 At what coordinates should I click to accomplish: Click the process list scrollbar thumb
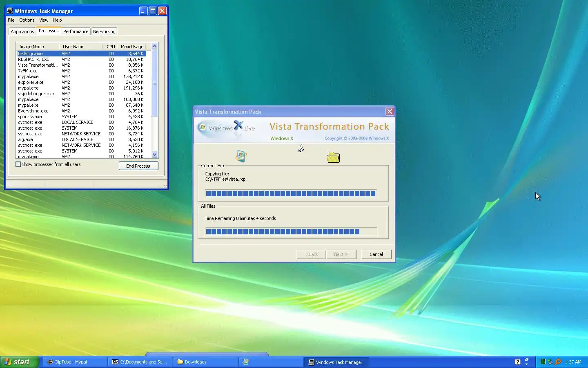point(154,83)
